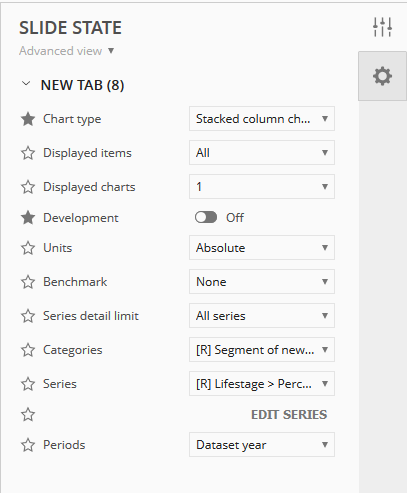Open the Series Lifestage dropdown

[x=262, y=384]
